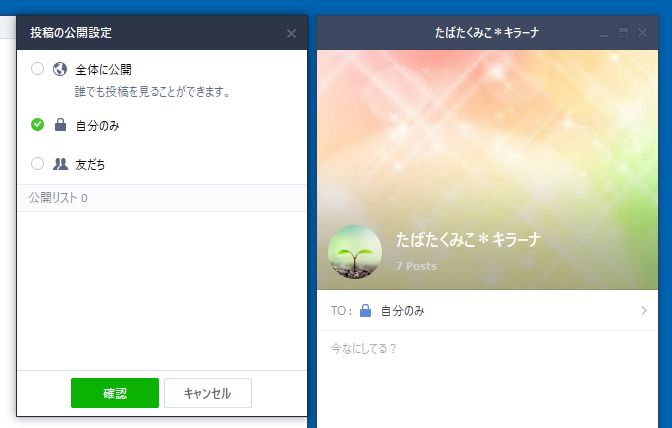Select the 自分のみ checked radio option
The width and height of the screenshot is (672, 428).
pos(37,125)
